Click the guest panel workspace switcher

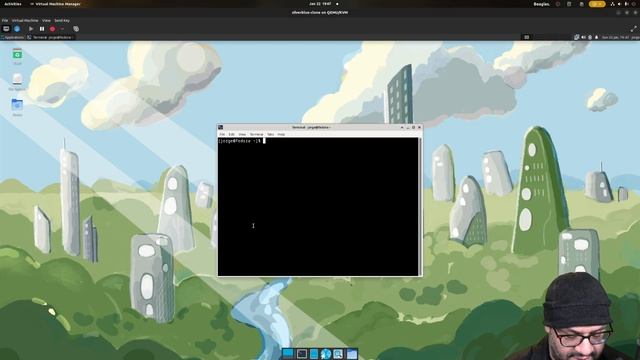point(527,37)
